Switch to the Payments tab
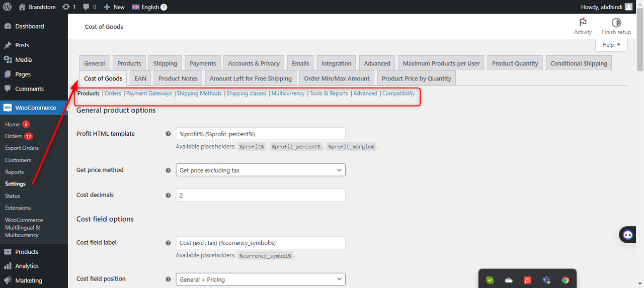Viewport: 644px width, 288px height. coord(203,63)
